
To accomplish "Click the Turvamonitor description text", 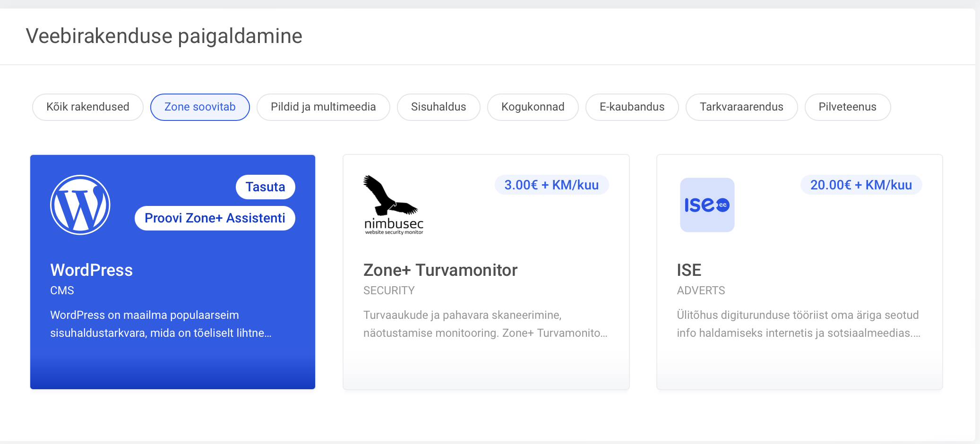I will (485, 324).
